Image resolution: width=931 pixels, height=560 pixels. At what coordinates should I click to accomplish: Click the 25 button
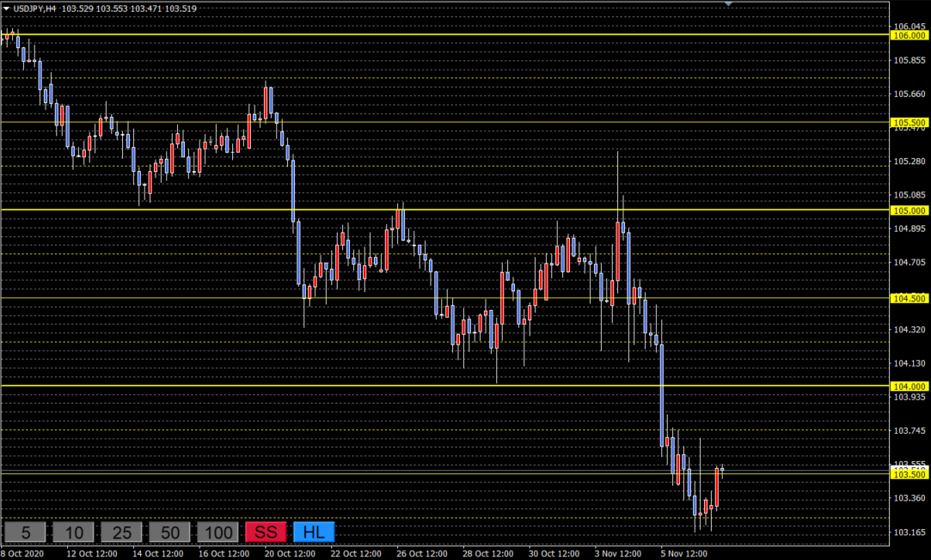(122, 533)
